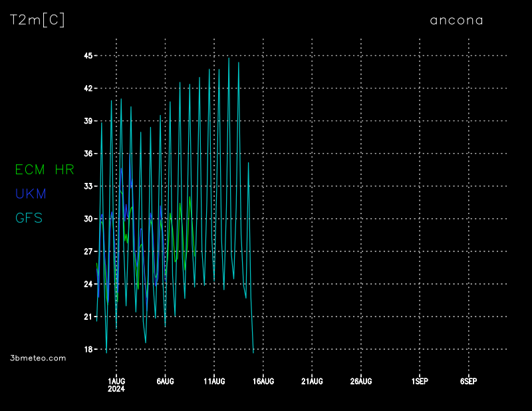
Task: Click the 11AUG date tick label
Action: pyautogui.click(x=214, y=381)
